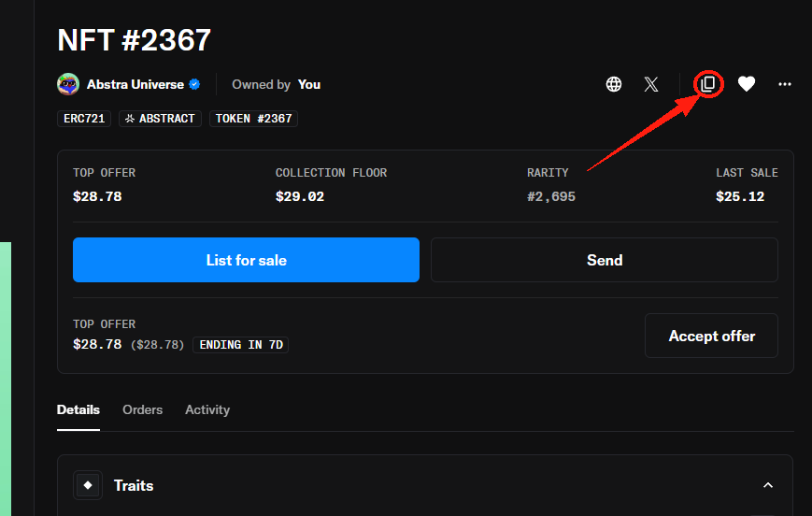Click List for sale

click(x=246, y=260)
